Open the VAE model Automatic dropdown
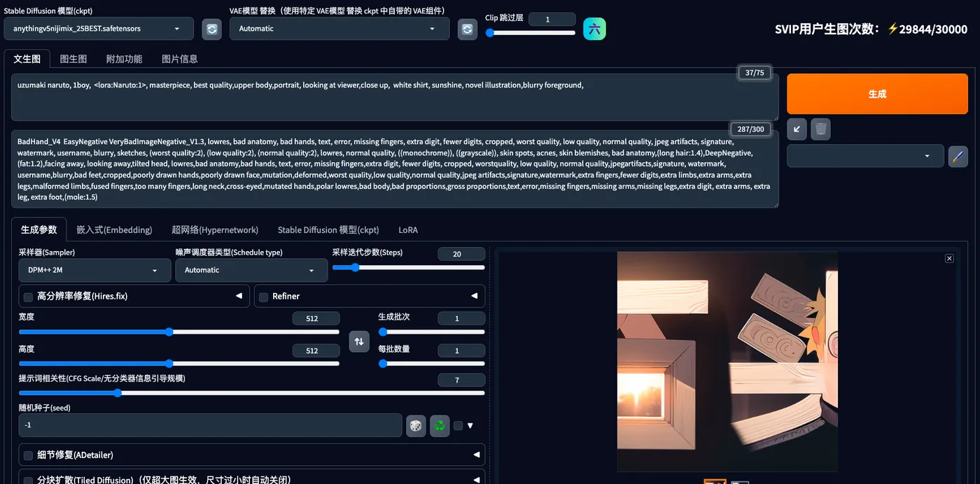980x484 pixels. [339, 29]
